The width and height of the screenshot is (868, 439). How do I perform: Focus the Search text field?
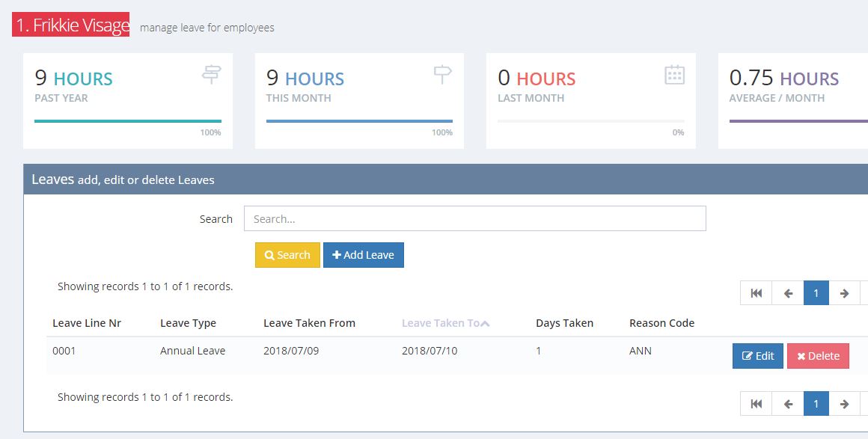click(x=474, y=219)
